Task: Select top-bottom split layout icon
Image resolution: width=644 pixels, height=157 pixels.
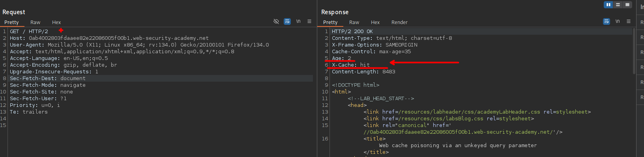Action: tap(618, 5)
